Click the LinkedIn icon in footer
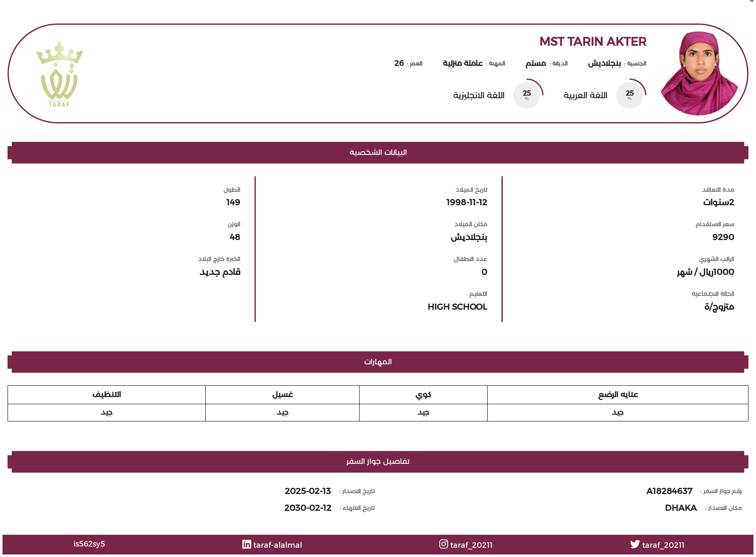 247,544
